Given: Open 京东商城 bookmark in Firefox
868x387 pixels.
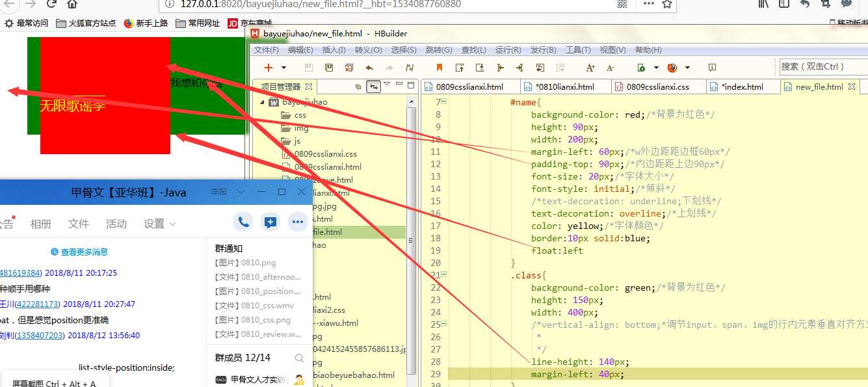Looking at the screenshot, I should click(251, 23).
